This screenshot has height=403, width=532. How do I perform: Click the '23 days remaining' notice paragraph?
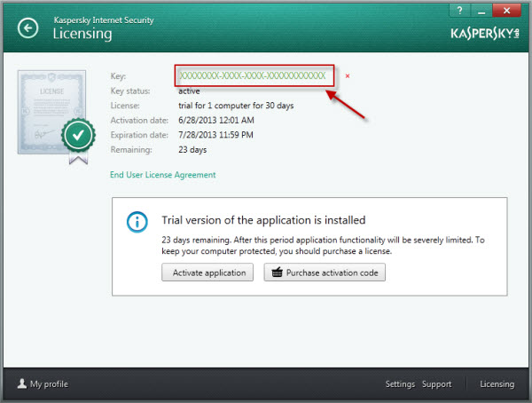pyautogui.click(x=323, y=245)
